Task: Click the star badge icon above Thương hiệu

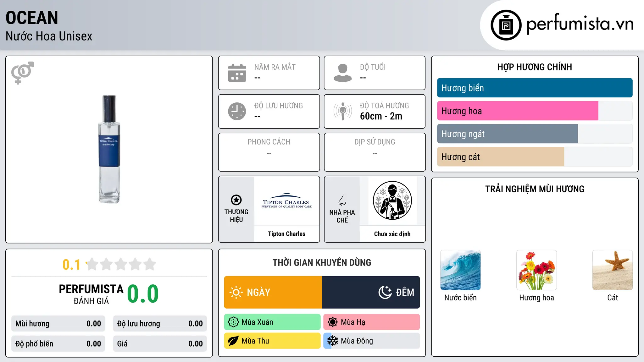Action: click(x=236, y=200)
